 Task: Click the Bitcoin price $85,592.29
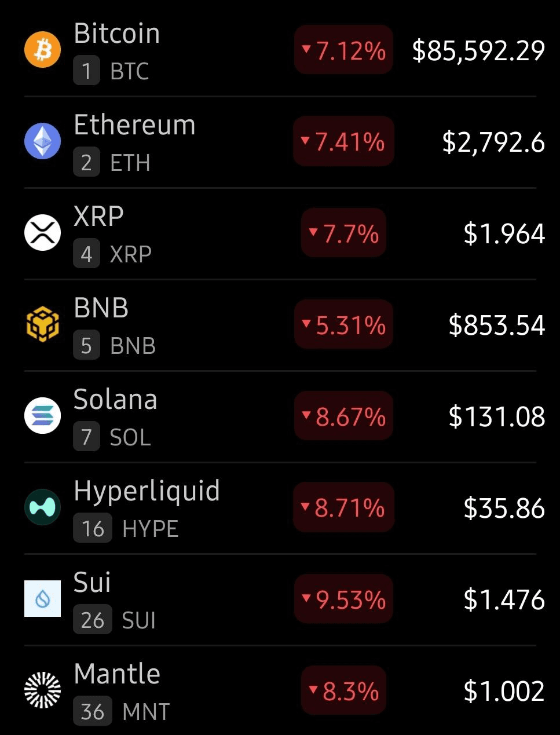pos(478,50)
